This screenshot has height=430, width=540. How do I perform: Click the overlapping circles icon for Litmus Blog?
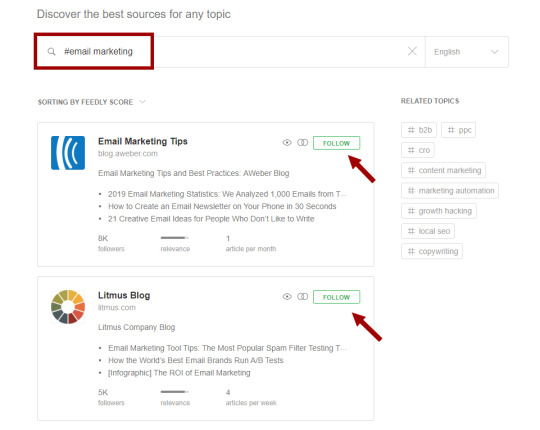coord(302,296)
